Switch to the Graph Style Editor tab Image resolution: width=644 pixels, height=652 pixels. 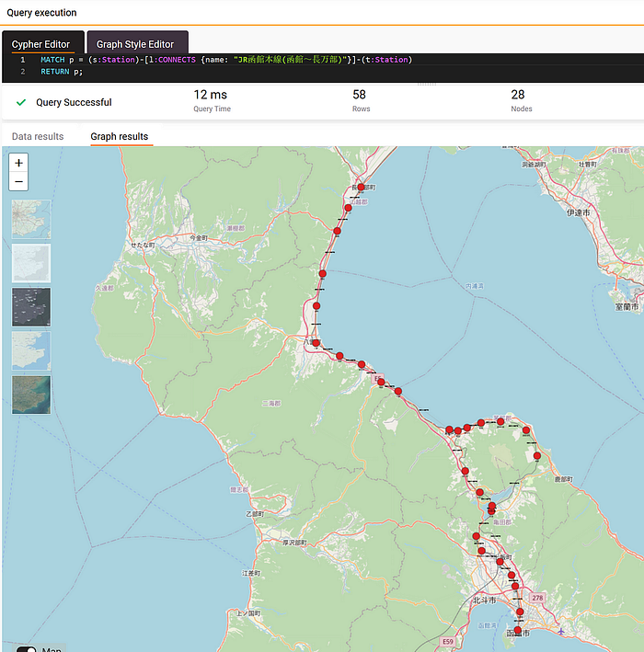137,42
